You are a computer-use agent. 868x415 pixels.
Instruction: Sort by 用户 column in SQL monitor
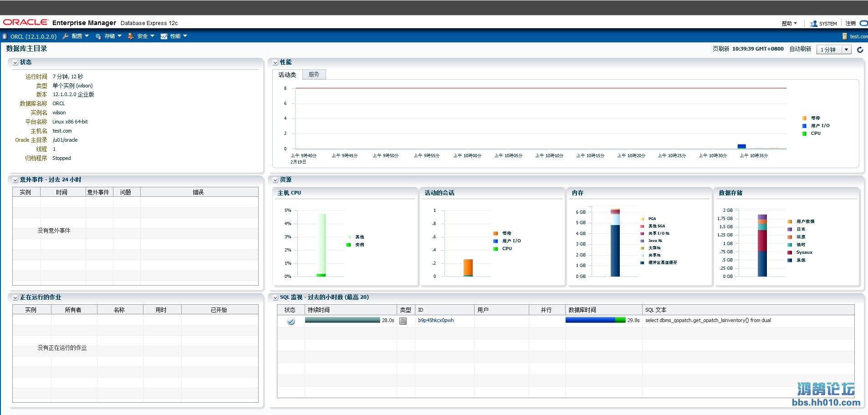[x=501, y=310]
